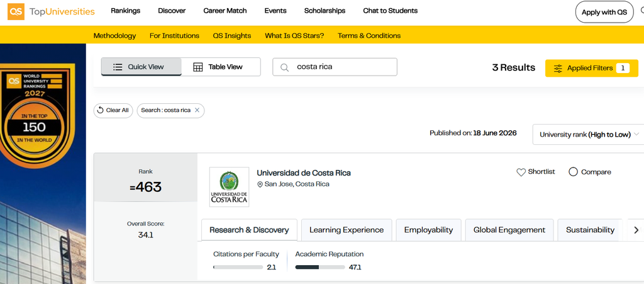
Task: Click the QS World University Rankings 2027 badge
Action: pyautogui.click(x=37, y=115)
